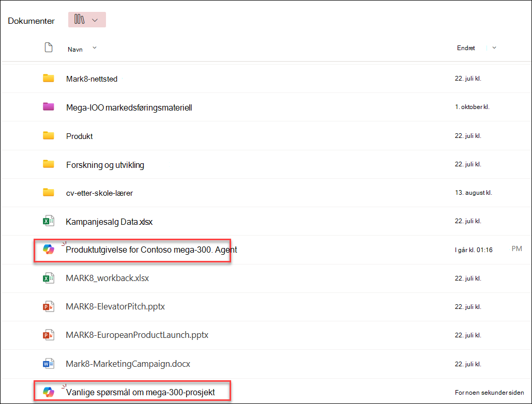Click the PowerPoint icon for MARK8-ElevatorPitch.pptx
The width and height of the screenshot is (532, 404).
pos(49,306)
